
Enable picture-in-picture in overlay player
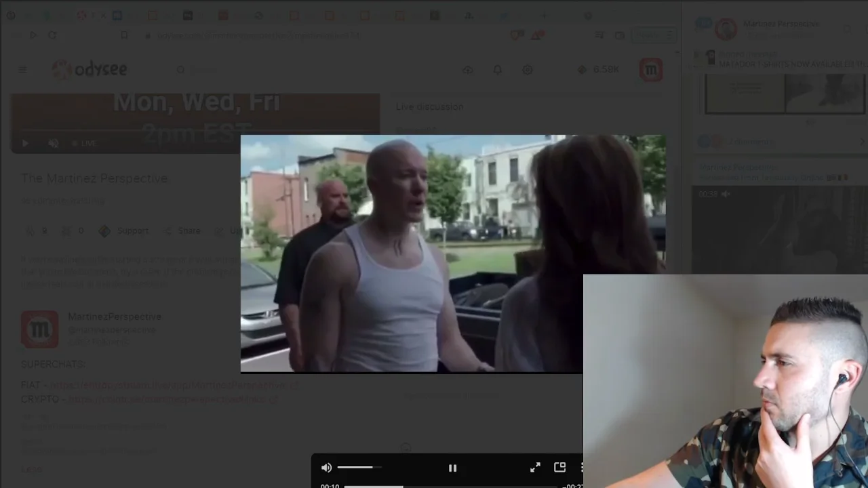tap(559, 468)
